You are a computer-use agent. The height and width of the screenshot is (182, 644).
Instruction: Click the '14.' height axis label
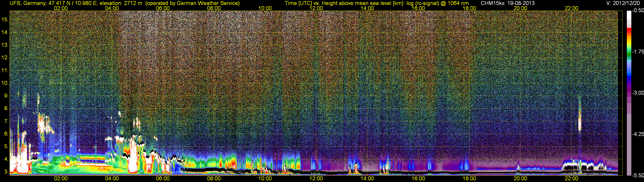(5, 32)
